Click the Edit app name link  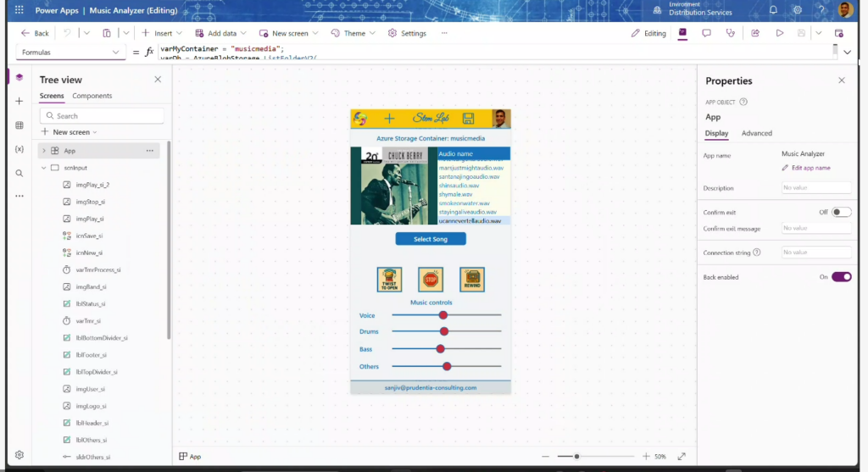pyautogui.click(x=810, y=169)
